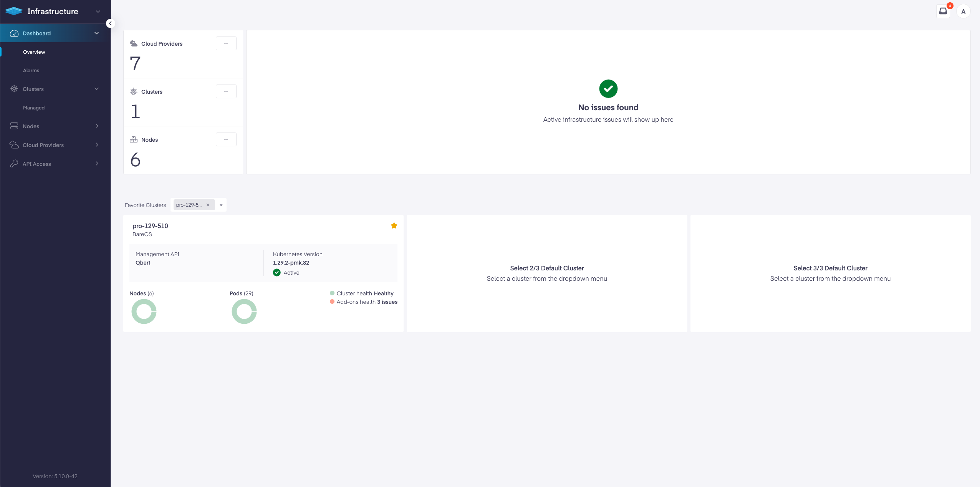
Task: Go to the Alarms page
Action: click(x=31, y=70)
